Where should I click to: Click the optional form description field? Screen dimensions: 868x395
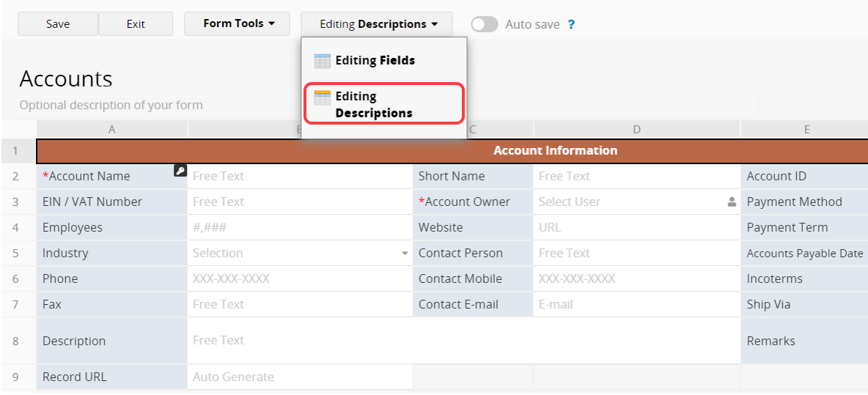click(111, 105)
